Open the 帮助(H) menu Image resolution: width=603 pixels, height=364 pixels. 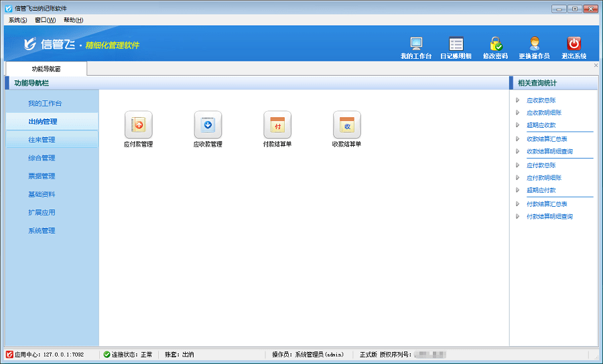pyautogui.click(x=74, y=20)
